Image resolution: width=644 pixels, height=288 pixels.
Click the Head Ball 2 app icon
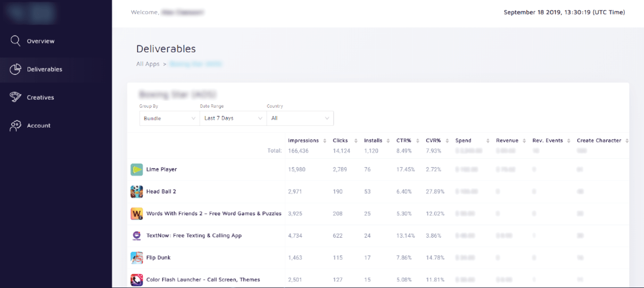point(137,192)
